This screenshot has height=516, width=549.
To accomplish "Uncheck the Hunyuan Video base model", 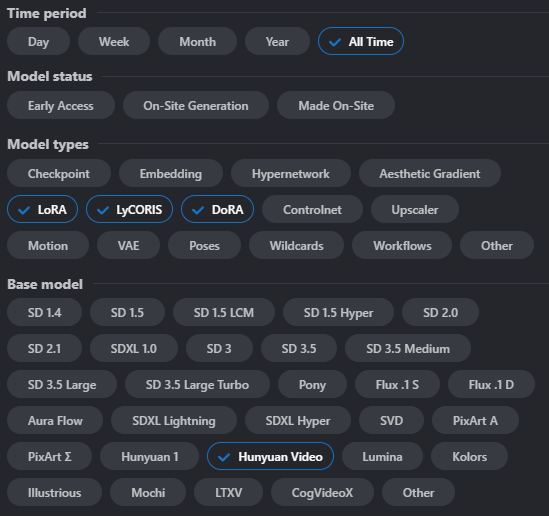I will click(270, 456).
